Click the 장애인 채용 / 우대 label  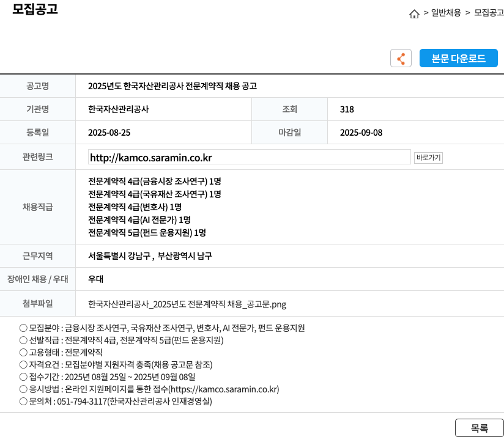coord(37,279)
